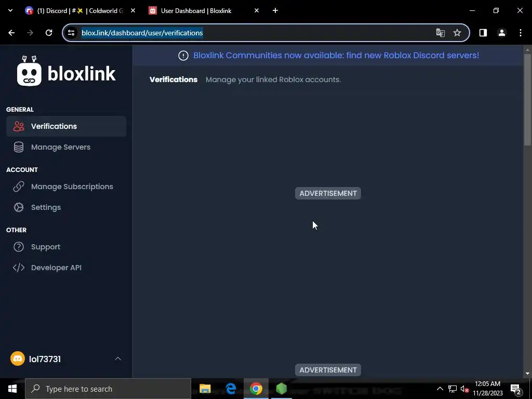Open a new browser tab
The image size is (532, 399).
(275, 10)
